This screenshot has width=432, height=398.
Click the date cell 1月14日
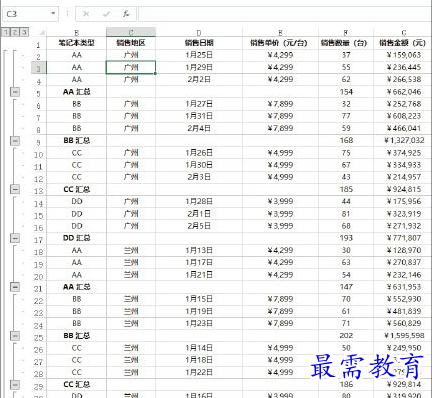(x=199, y=348)
